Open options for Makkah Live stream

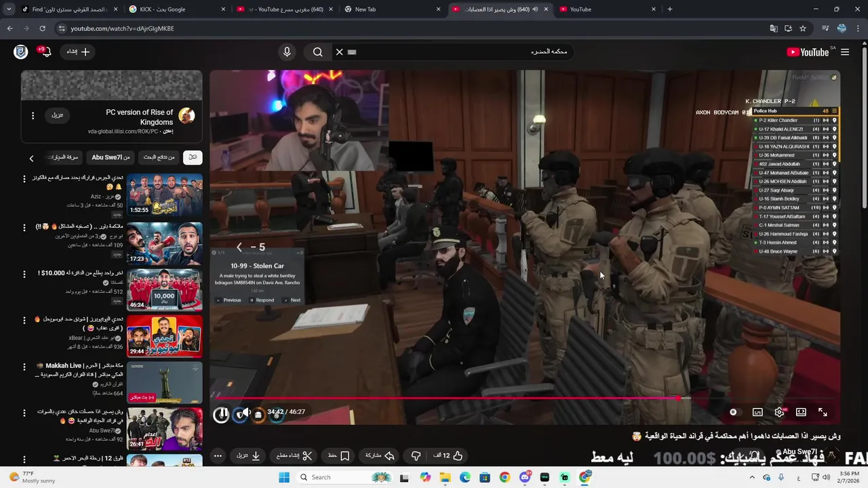24,367
